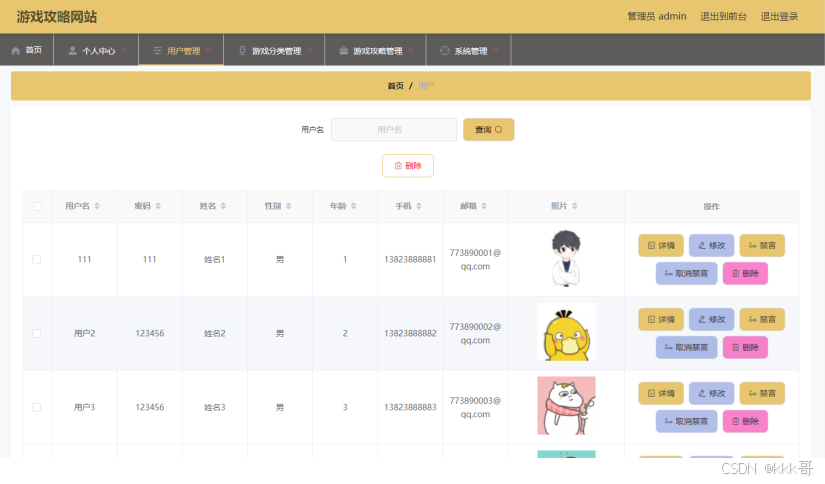Screen dimensions: 825x484
Task: Expand the 系统管理 dropdown chevron
Action: pos(496,50)
